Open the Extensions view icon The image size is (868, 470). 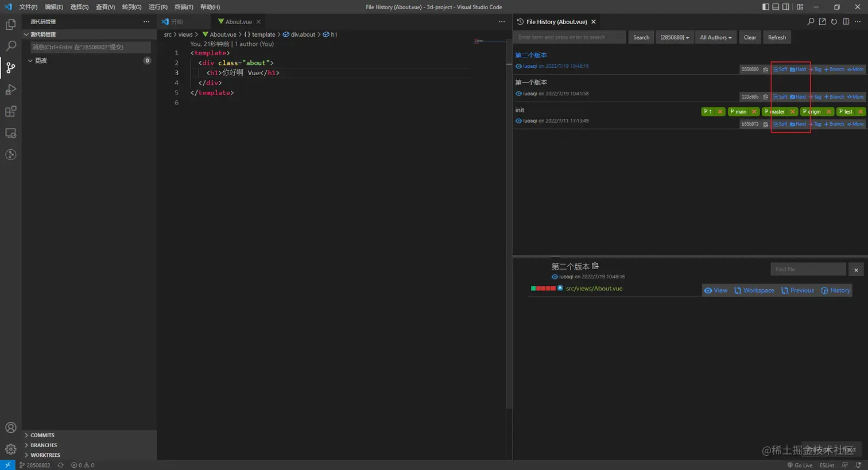pos(10,111)
